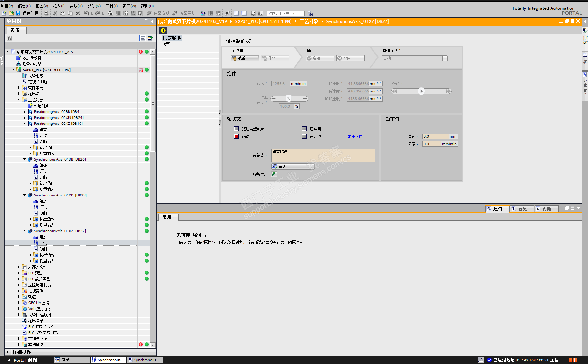Click the Cut scissors toolbar icon
This screenshot has width=588, height=364.
click(55, 13)
